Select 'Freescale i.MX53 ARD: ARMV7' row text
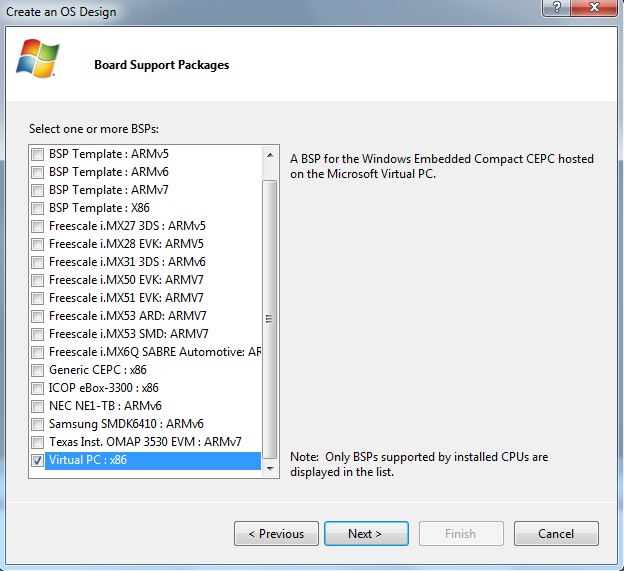This screenshot has height=571, width=624. 128,316
